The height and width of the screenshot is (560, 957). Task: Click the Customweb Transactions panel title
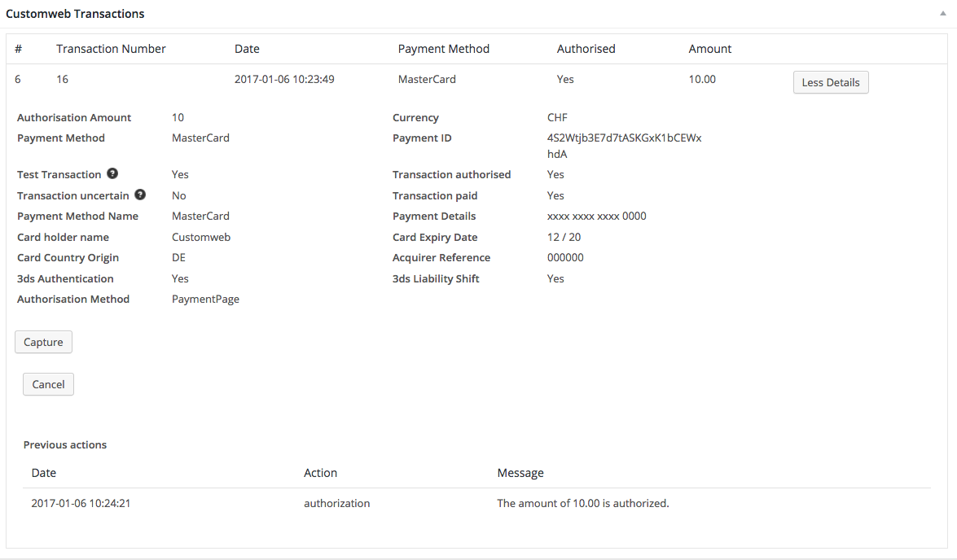coord(75,14)
